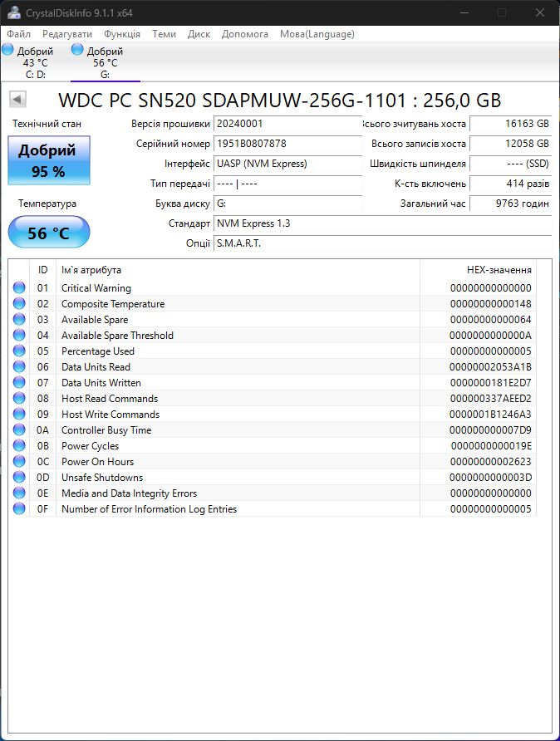Click the interface field UASP (NVM Express)
Viewport: 560px width, 741px height.
[287, 164]
